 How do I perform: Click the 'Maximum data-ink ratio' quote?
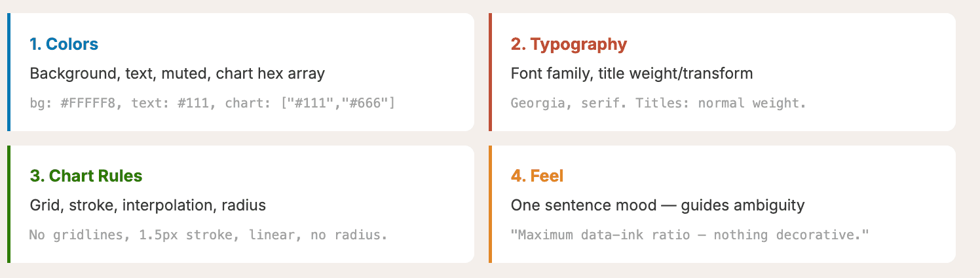689,234
